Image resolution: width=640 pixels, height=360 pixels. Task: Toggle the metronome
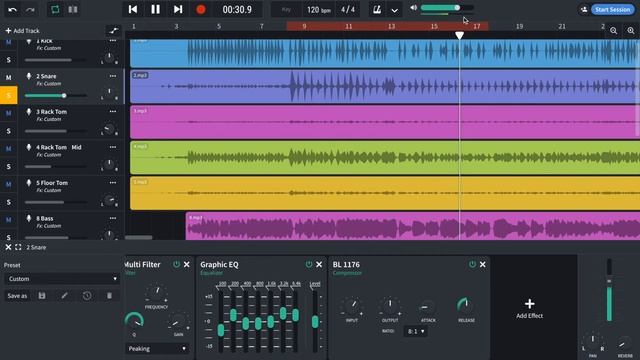coord(377,9)
